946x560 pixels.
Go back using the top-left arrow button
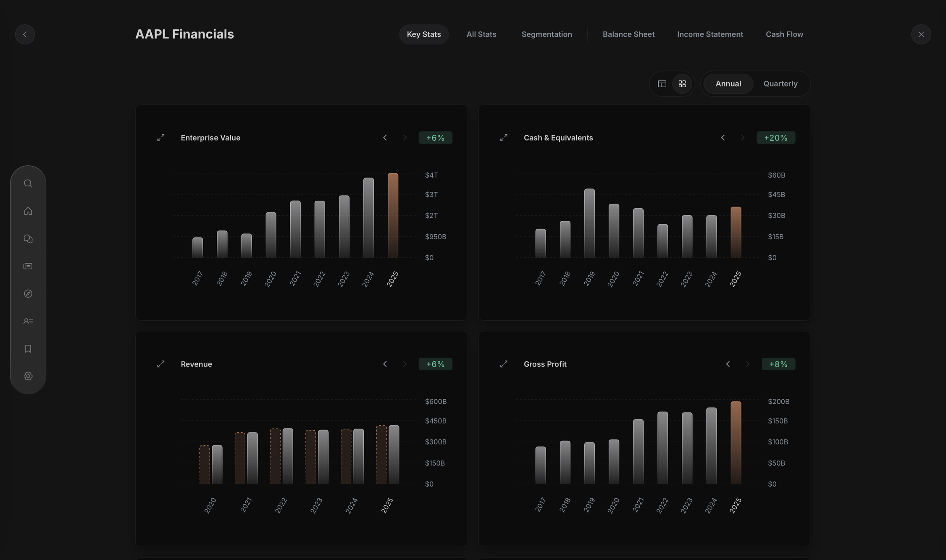coord(25,34)
